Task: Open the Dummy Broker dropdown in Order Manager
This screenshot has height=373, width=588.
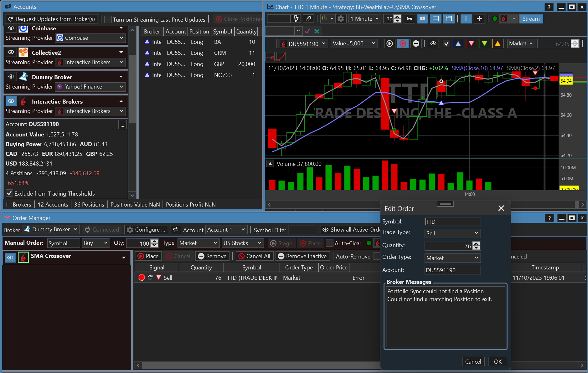Action: click(x=51, y=229)
